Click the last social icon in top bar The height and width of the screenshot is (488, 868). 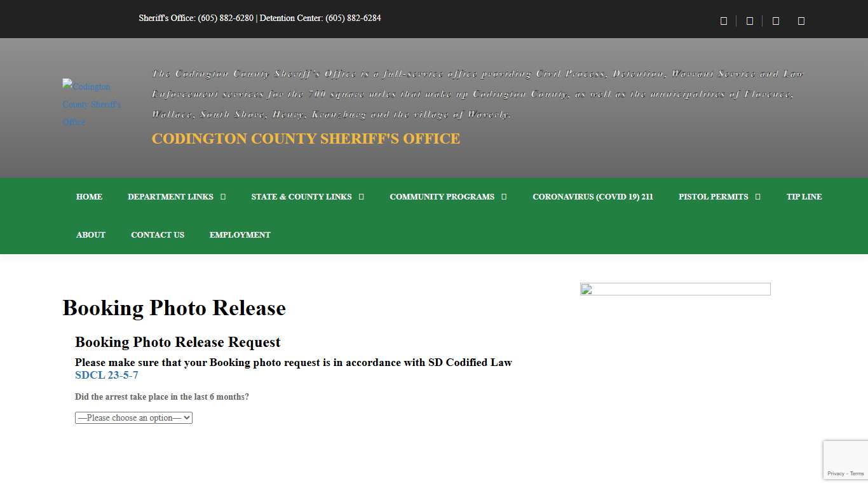pyautogui.click(x=801, y=21)
